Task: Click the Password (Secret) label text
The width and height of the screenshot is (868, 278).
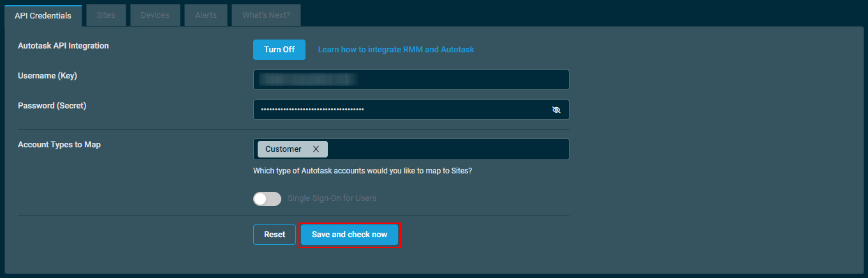Action: pos(52,106)
